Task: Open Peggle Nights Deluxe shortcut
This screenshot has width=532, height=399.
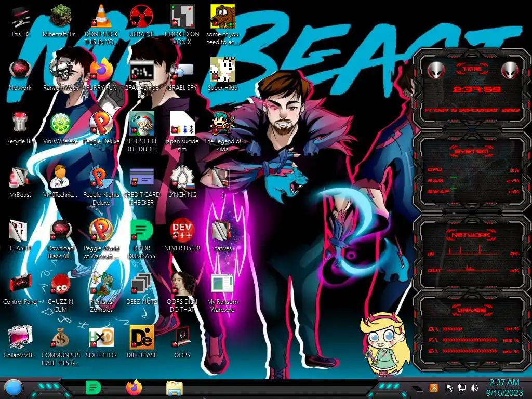Action: click(101, 177)
